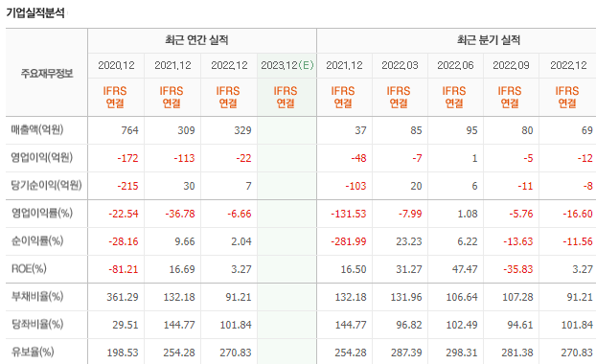The height and width of the screenshot is (364, 596).
Task: Select the 영업이익(억원) row label
Action: tap(42, 158)
